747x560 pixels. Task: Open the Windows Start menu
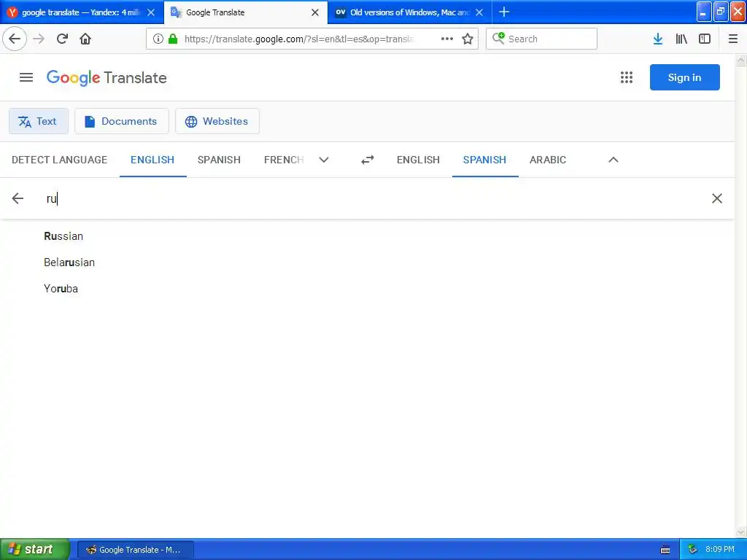tap(35, 550)
